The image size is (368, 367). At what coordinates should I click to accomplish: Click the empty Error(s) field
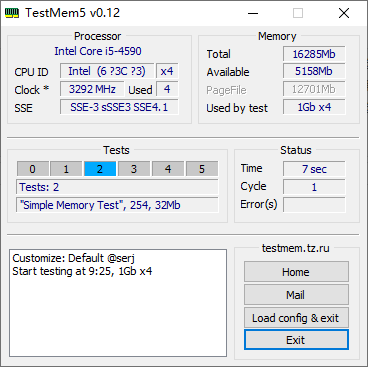click(x=314, y=205)
